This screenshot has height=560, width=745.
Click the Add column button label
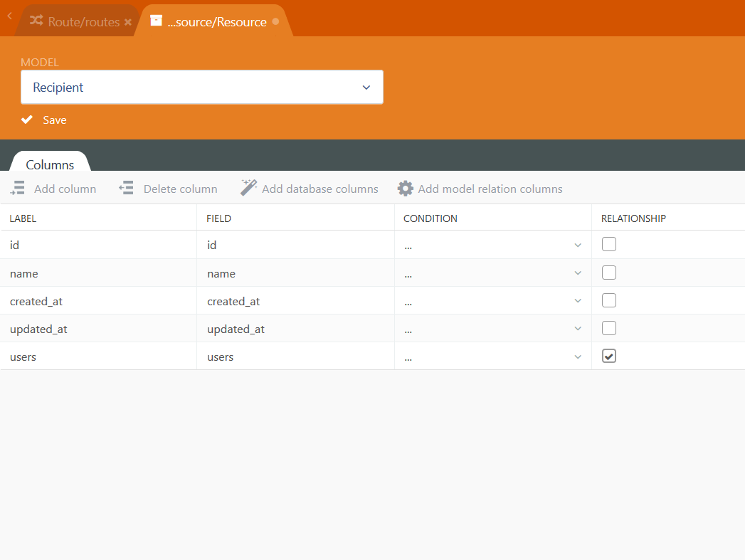pyautogui.click(x=65, y=189)
